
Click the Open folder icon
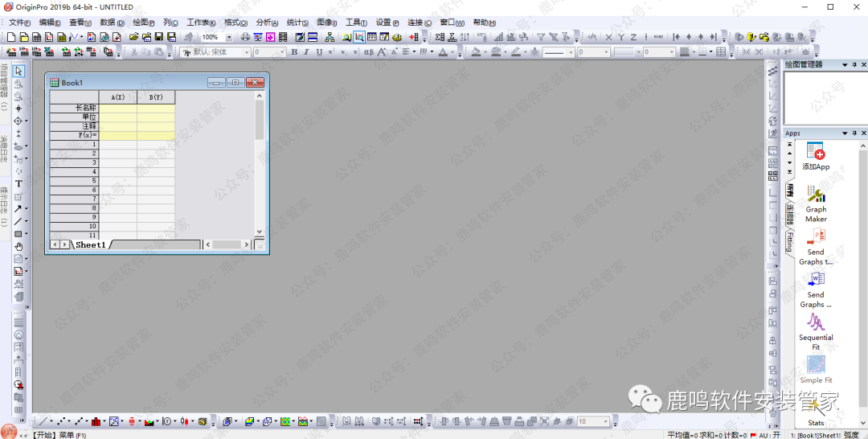[134, 37]
